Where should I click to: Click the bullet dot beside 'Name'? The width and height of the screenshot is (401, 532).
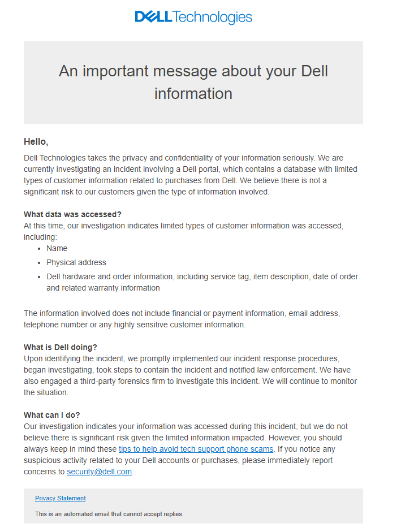coord(40,249)
